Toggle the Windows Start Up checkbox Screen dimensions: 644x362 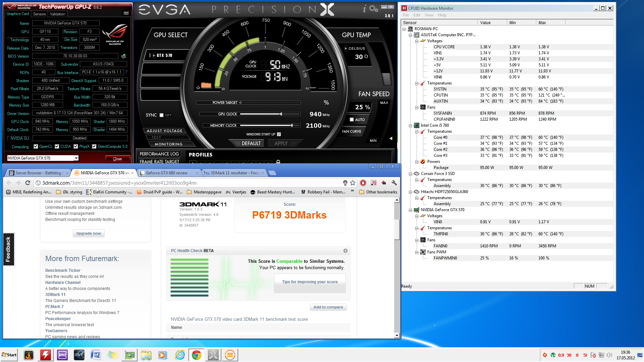point(279,134)
